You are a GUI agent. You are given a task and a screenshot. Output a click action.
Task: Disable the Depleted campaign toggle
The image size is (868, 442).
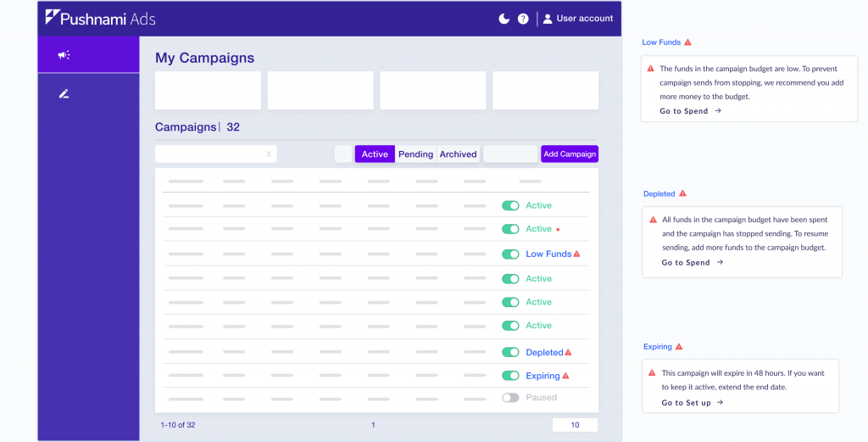click(x=510, y=352)
